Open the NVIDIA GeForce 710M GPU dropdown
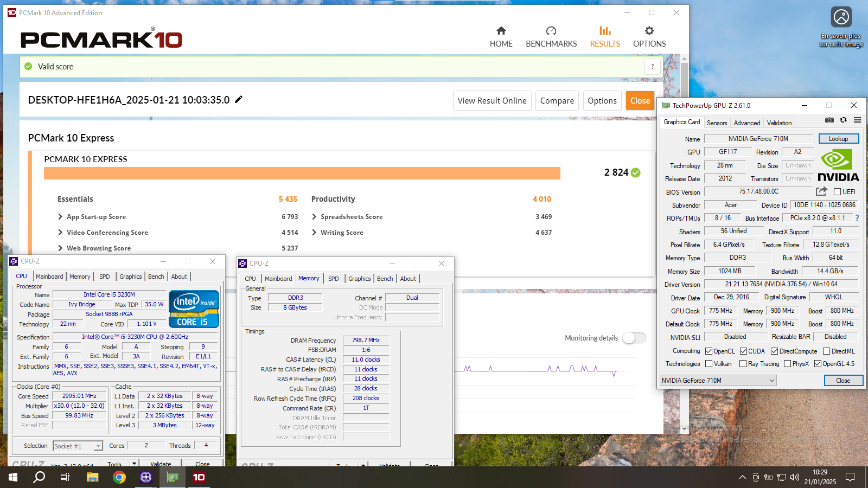The image size is (868, 488). (718, 381)
